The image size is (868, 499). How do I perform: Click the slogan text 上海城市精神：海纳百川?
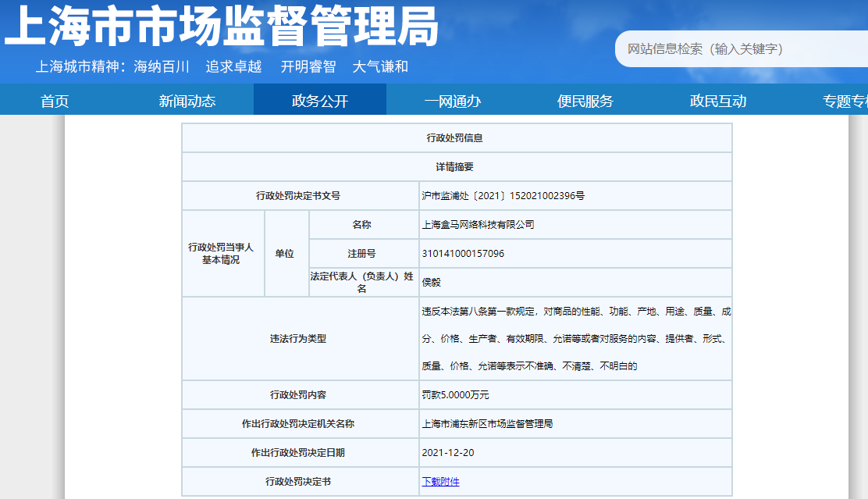click(112, 66)
